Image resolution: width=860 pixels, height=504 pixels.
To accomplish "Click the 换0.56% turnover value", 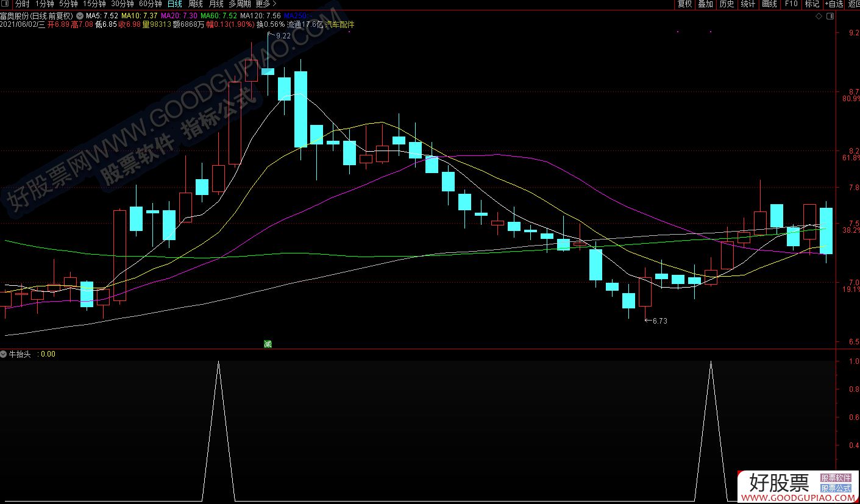I will (x=271, y=24).
